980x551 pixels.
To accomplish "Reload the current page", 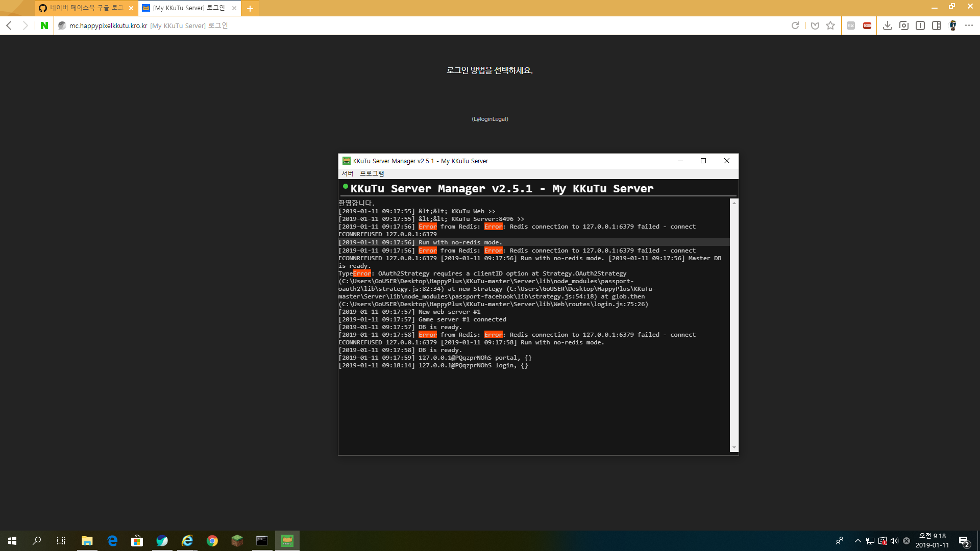I will coord(795,26).
